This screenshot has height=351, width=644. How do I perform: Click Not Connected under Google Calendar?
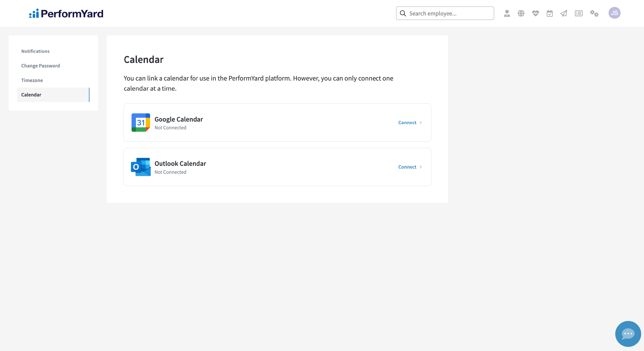point(170,128)
